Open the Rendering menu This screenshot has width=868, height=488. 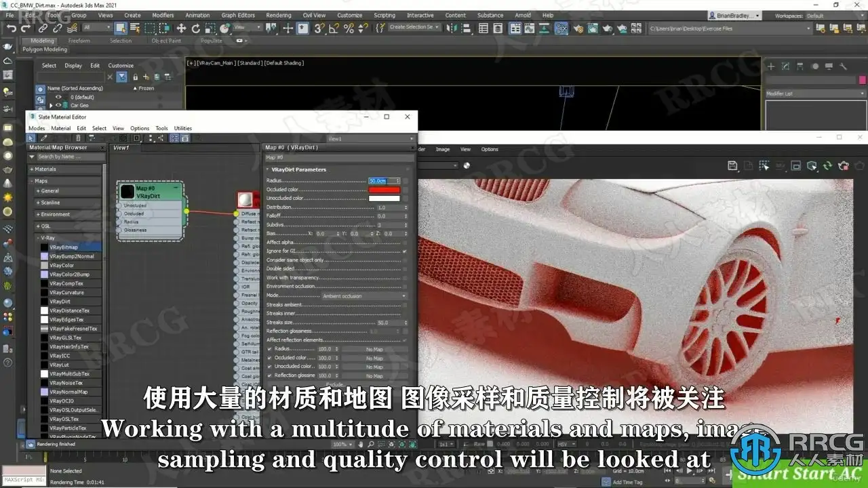pyautogui.click(x=278, y=15)
